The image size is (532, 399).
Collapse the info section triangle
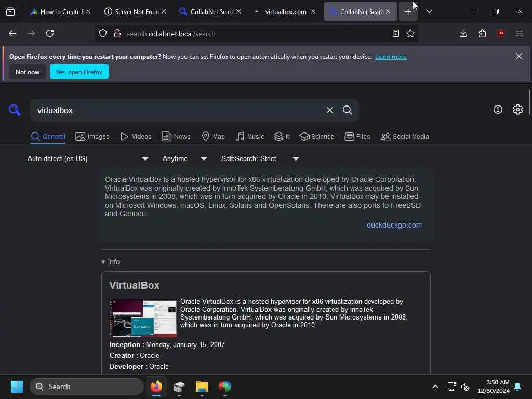pyautogui.click(x=103, y=262)
